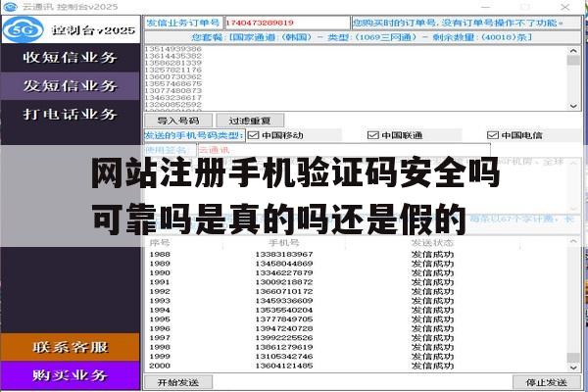The width and height of the screenshot is (588, 392).
Task: Click results table scrollbar down arrow
Action: (573, 367)
